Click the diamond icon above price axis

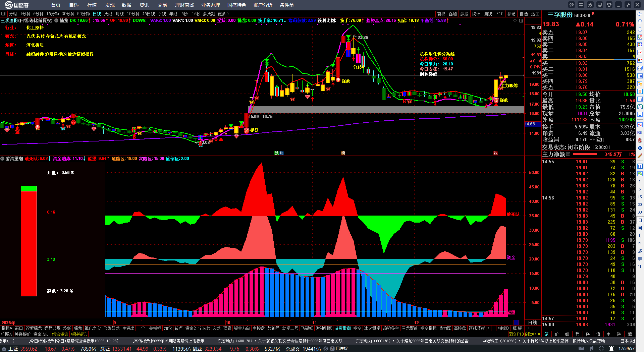[515, 20]
